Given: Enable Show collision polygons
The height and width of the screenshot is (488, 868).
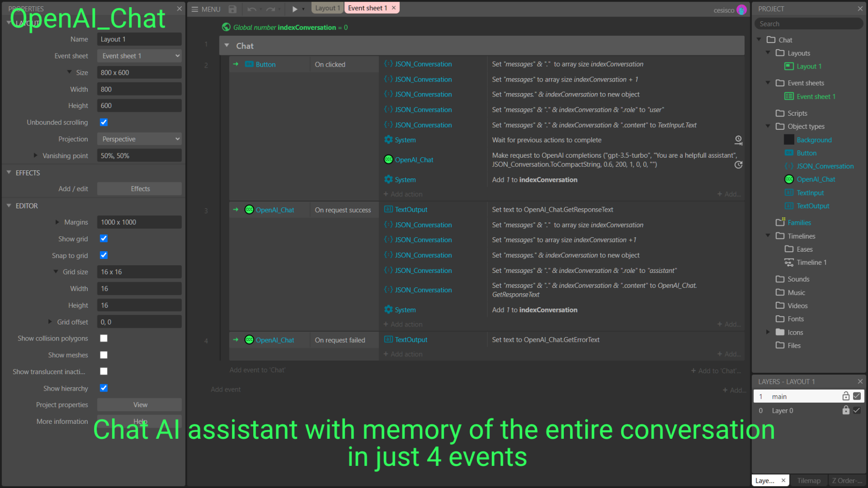Looking at the screenshot, I should 104,338.
